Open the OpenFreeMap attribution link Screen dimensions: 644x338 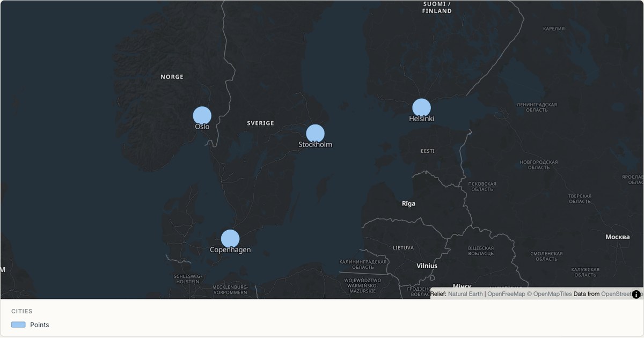pyautogui.click(x=506, y=294)
